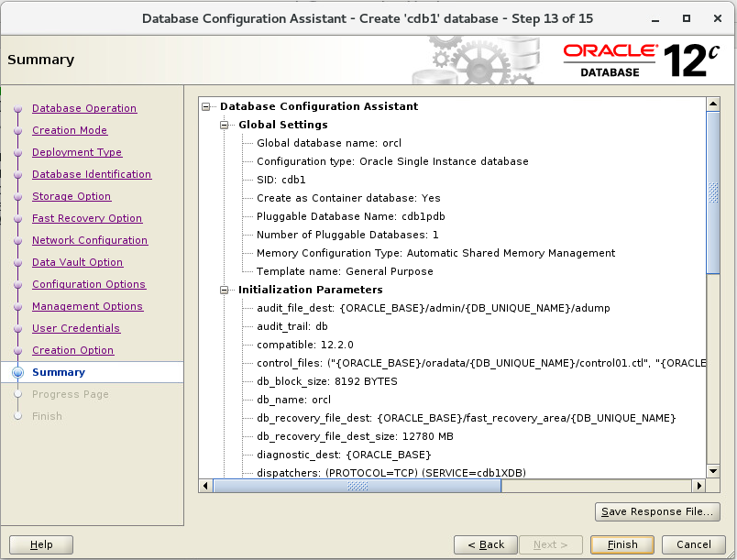
Task: Select the Global database name: orcl row
Action: 329,143
